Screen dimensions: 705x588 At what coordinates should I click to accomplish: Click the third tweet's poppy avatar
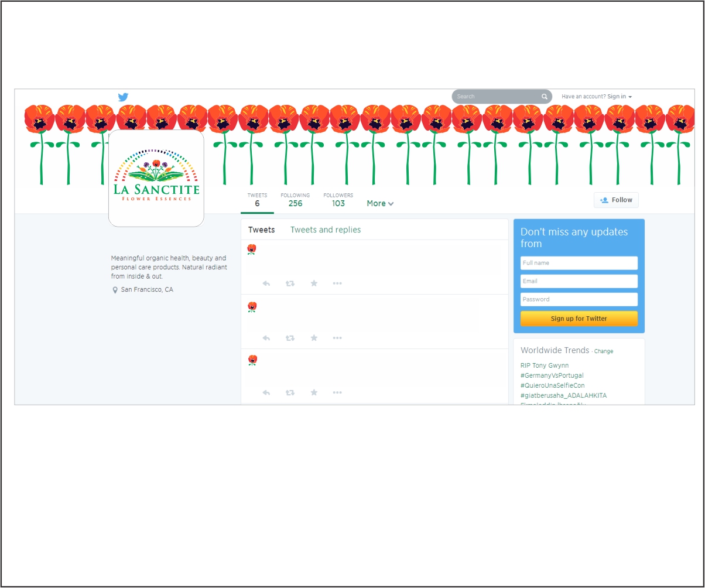(252, 360)
